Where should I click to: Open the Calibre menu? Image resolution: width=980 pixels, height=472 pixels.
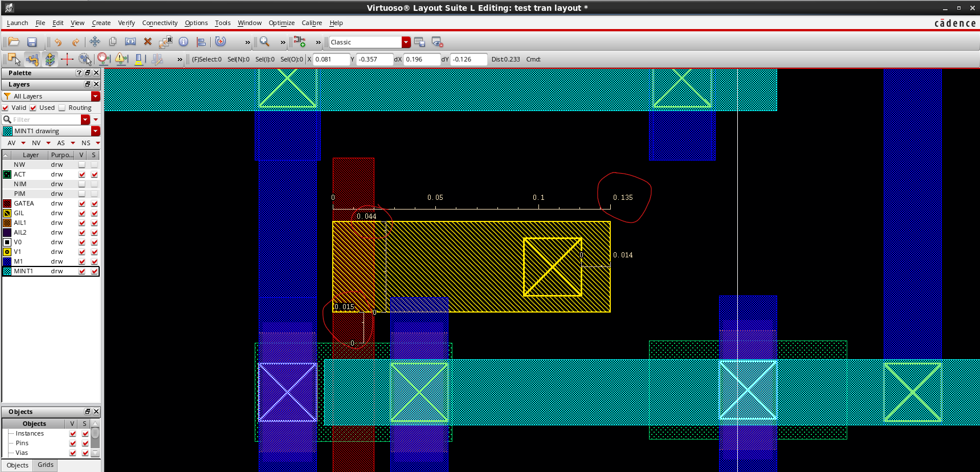(x=312, y=23)
